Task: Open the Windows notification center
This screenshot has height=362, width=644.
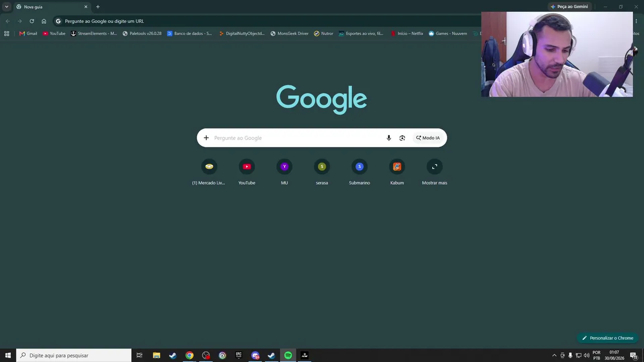Action: click(x=634, y=355)
